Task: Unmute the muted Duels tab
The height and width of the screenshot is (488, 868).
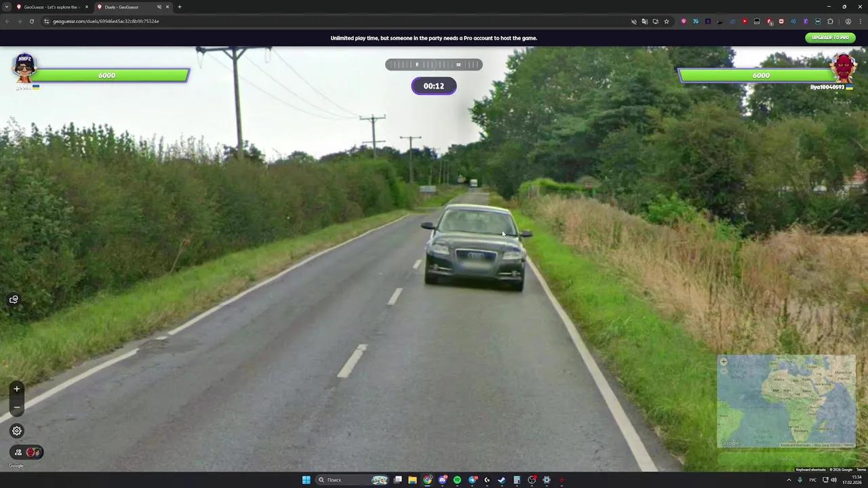Action: pyautogui.click(x=159, y=7)
